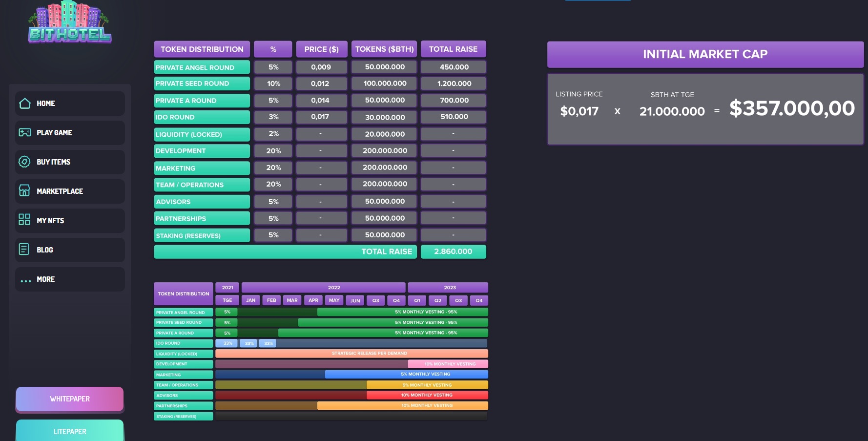The height and width of the screenshot is (441, 868).
Task: Click the APR month marker
Action: [x=313, y=300]
